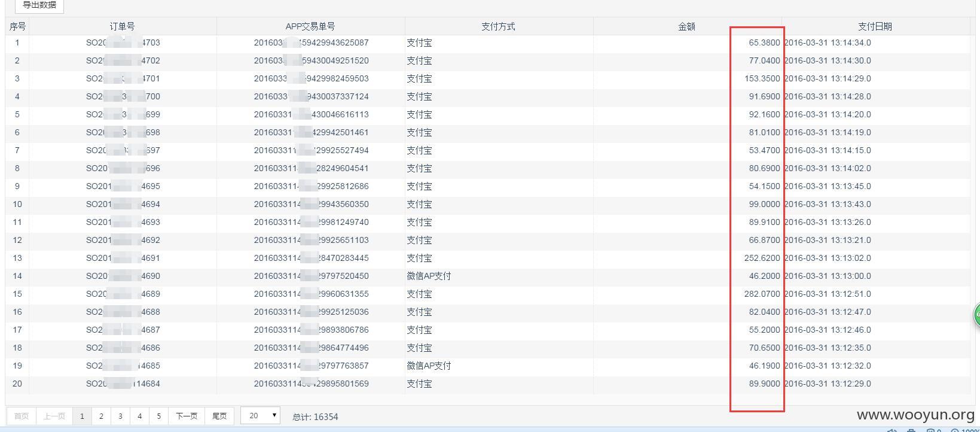Image resolution: width=980 pixels, height=432 pixels.
Task: Select amount 65.3800 in row 1
Action: click(x=764, y=42)
